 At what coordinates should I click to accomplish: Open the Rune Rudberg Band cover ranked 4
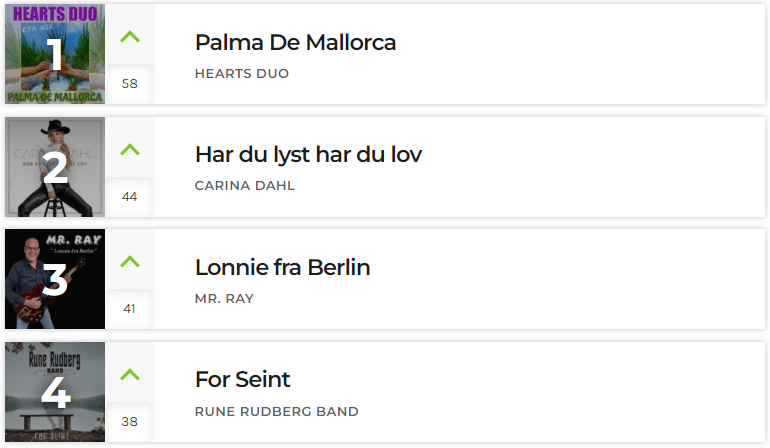[55, 392]
